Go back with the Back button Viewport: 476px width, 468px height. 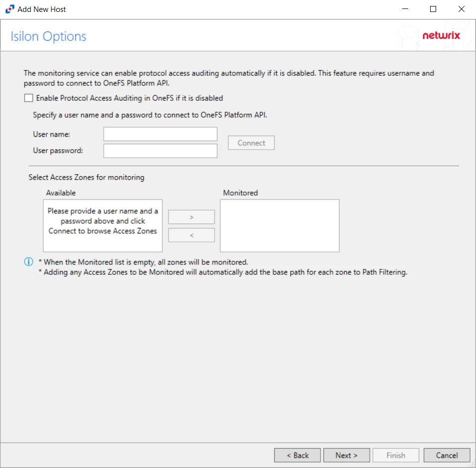click(298, 455)
